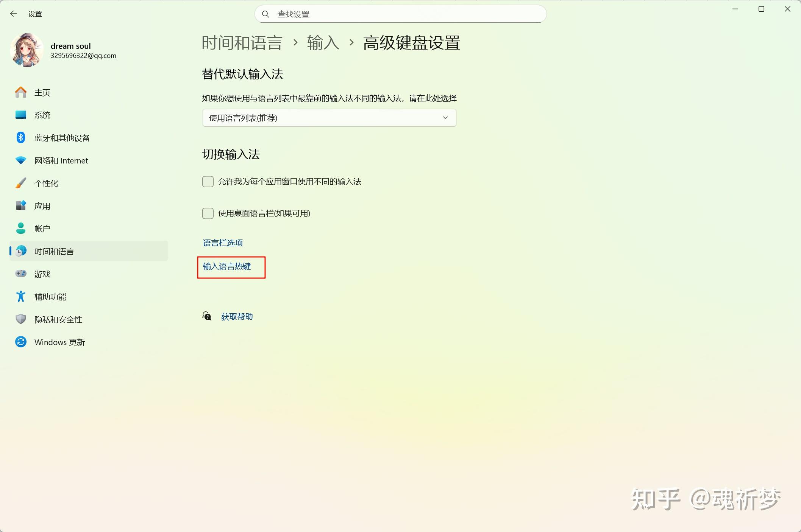Enable 使用桌面语言栏(如果可用)
The image size is (801, 532).
(x=208, y=213)
